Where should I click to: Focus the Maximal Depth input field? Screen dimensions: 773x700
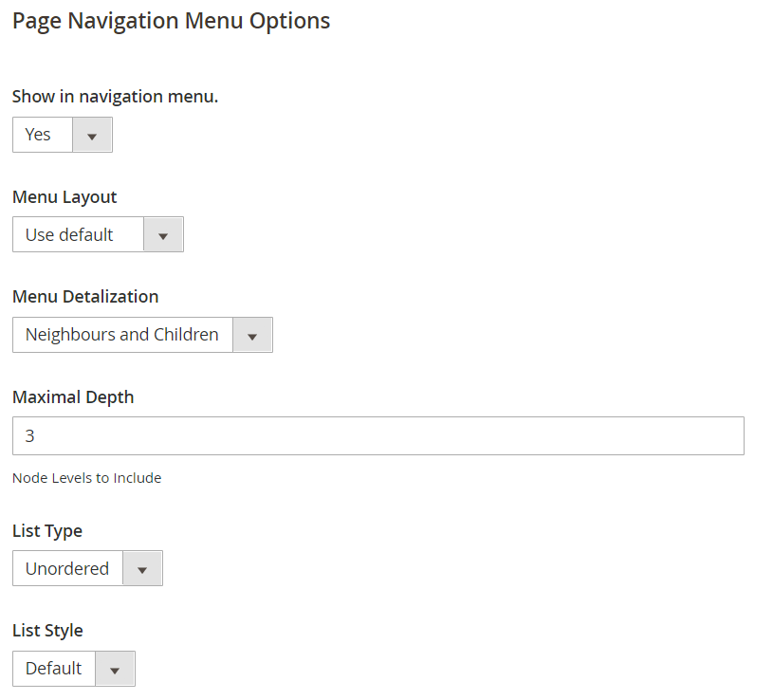tap(378, 436)
